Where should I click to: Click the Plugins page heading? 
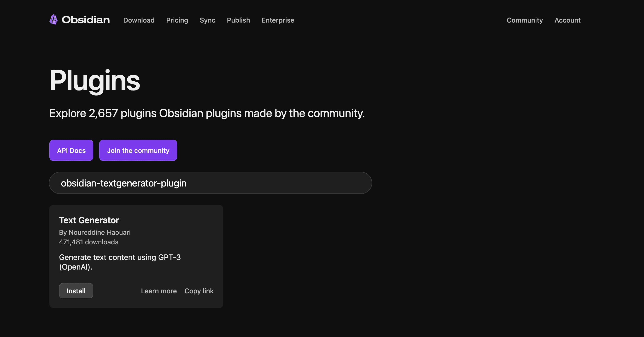94,81
